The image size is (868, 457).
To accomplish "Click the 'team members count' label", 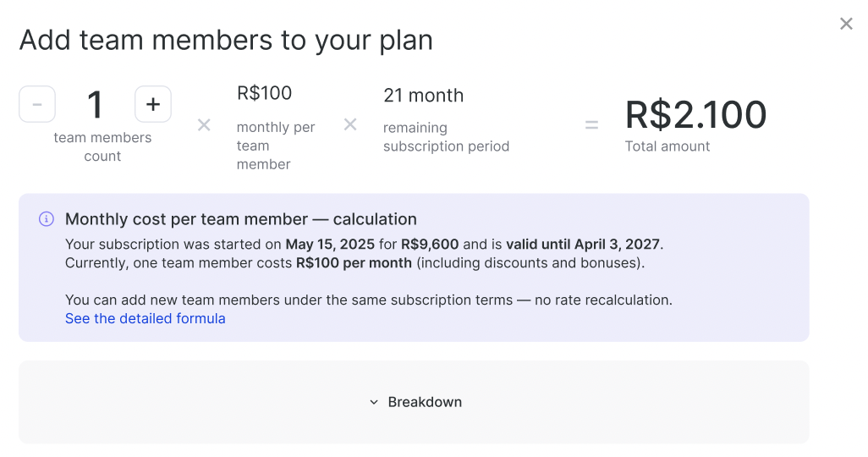I will pyautogui.click(x=102, y=147).
